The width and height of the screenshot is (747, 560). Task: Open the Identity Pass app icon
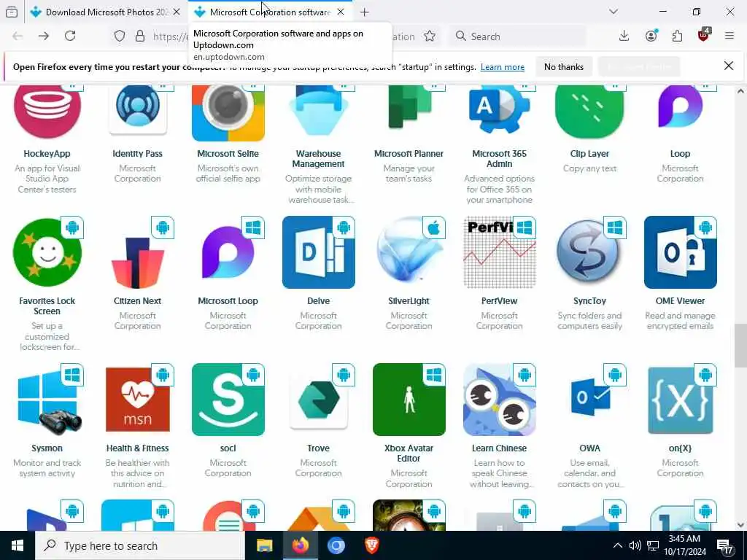[138, 111]
